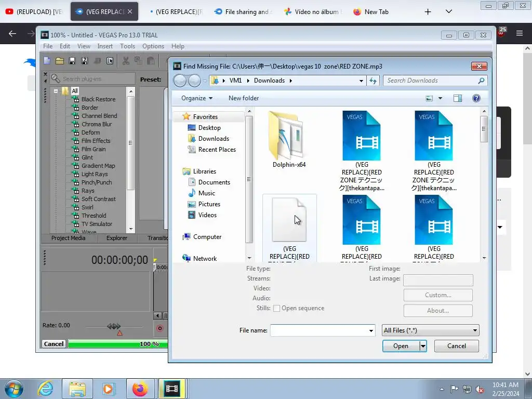Click the forward arrow in Find Missing File dialog
The image size is (532, 399).
194,81
